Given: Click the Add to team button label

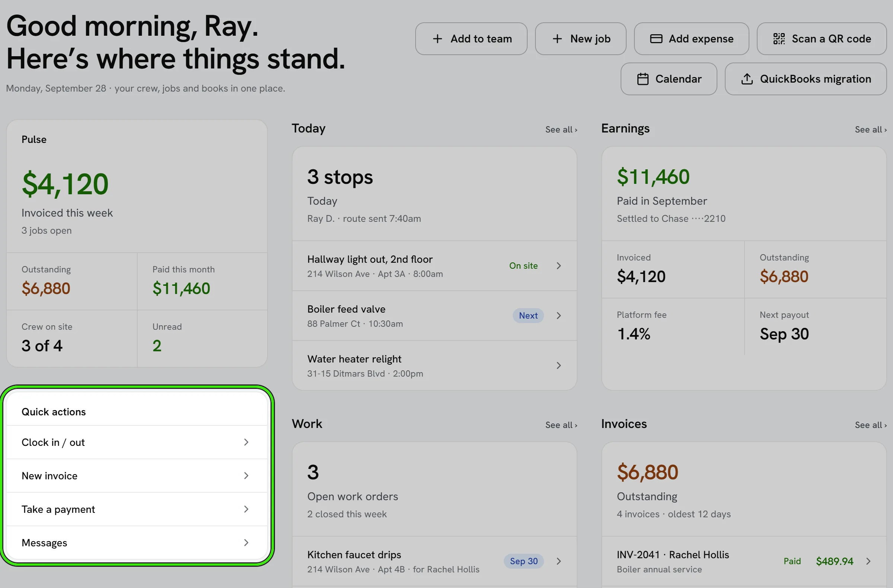Looking at the screenshot, I should pos(481,39).
